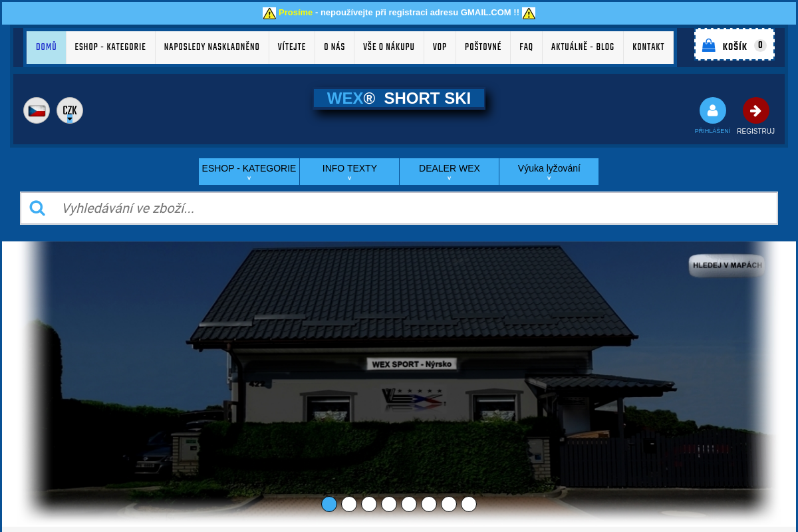Viewport: 798px width, 532px height.
Task: Open the O NÁS menu item
Action: point(334,47)
